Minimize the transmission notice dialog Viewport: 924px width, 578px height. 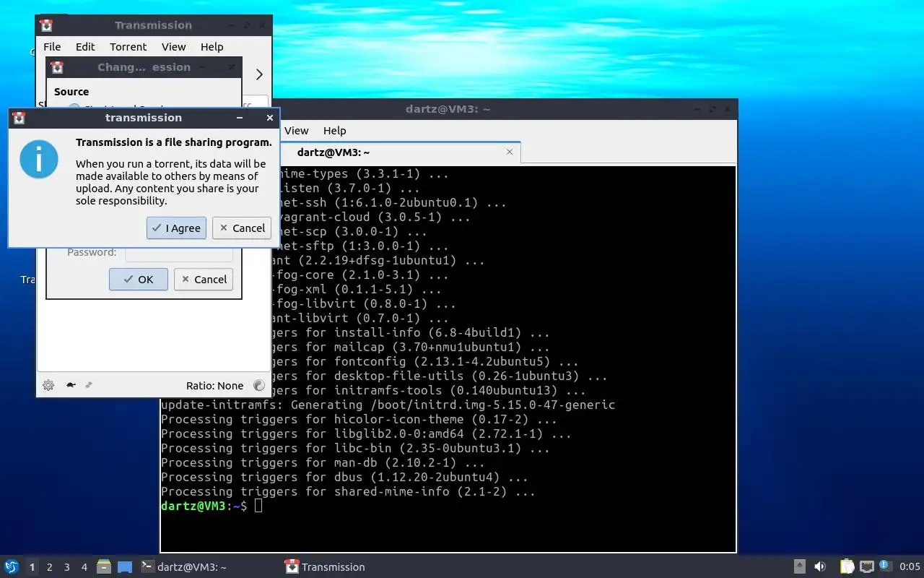click(x=240, y=118)
